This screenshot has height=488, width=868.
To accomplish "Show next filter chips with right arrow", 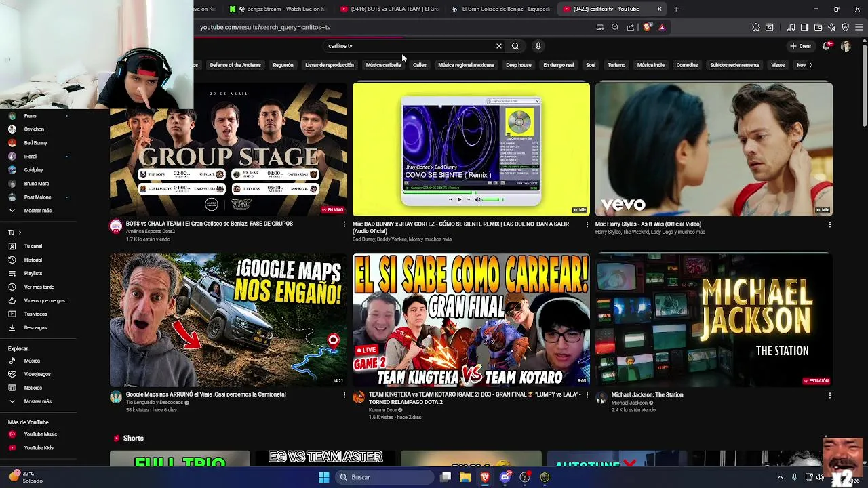I will [810, 65].
